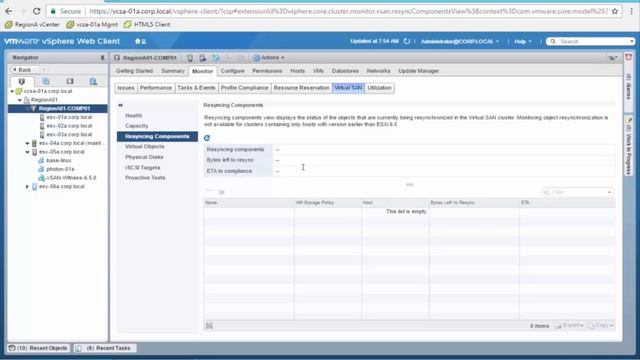Screen dimensions: 640x360
Task: Reload the browser page
Action: click(36, 11)
